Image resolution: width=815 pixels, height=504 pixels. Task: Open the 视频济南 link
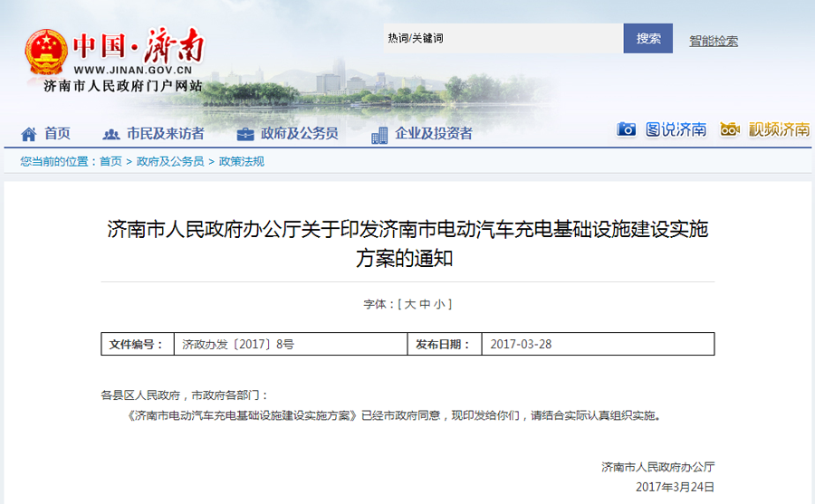click(779, 128)
